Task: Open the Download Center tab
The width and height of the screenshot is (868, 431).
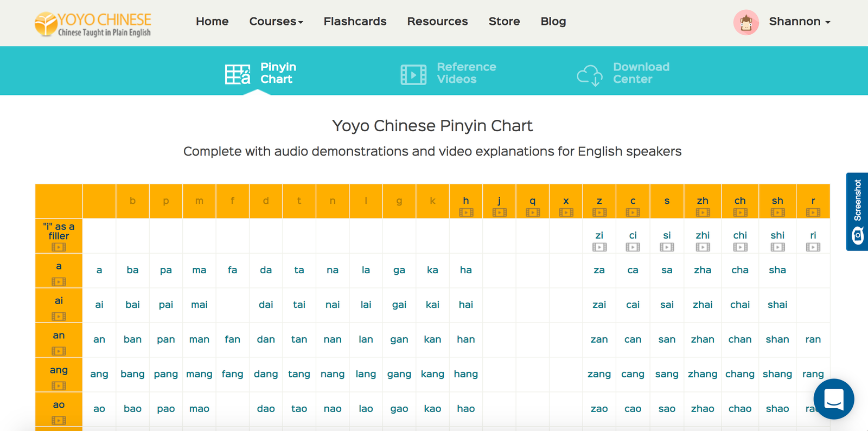Action: (623, 73)
